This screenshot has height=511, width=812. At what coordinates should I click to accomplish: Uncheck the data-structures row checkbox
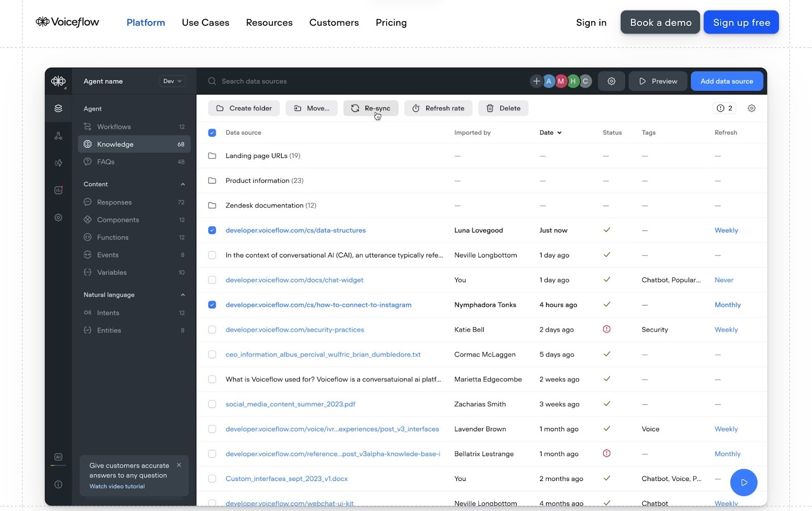[212, 230]
